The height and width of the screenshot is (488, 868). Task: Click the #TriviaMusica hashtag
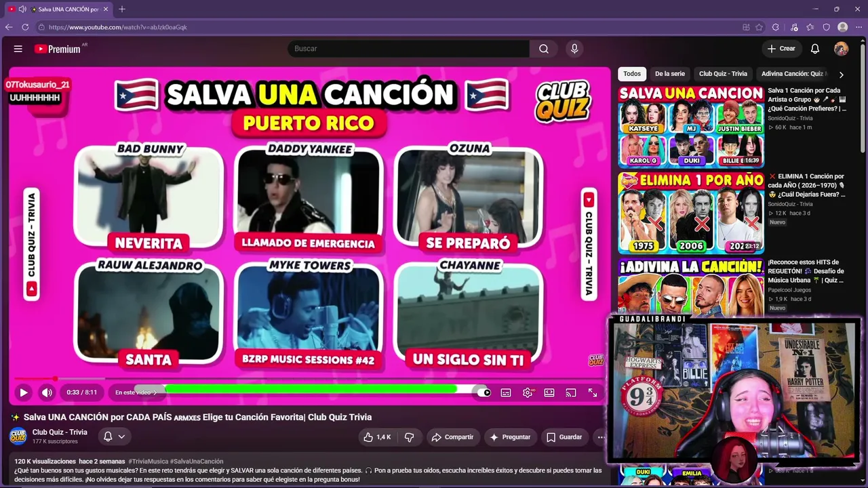147,462
